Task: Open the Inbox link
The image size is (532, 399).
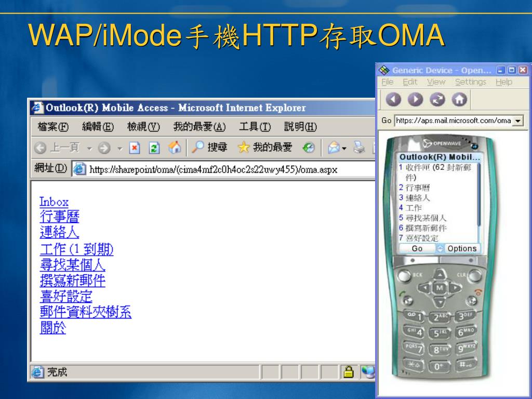Action: (x=54, y=202)
